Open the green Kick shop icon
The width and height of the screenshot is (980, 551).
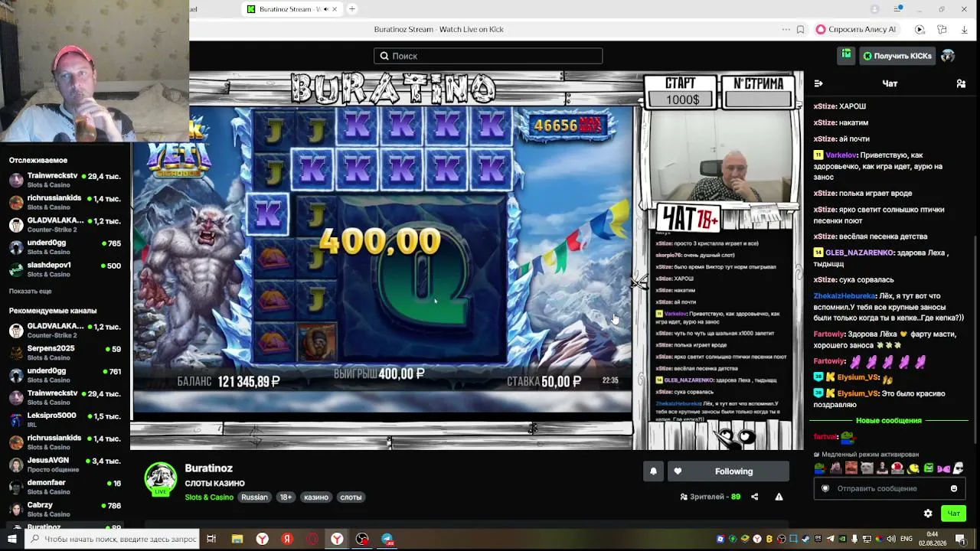click(846, 55)
